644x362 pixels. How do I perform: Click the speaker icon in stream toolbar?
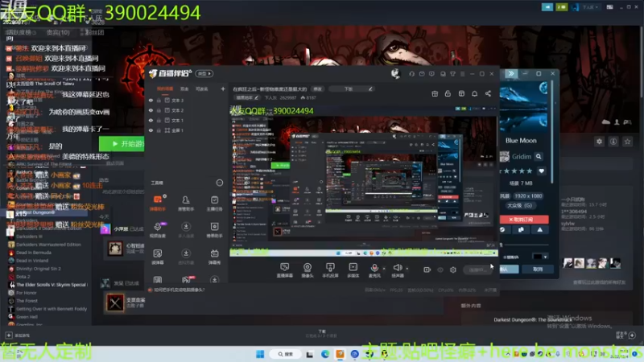tap(397, 268)
